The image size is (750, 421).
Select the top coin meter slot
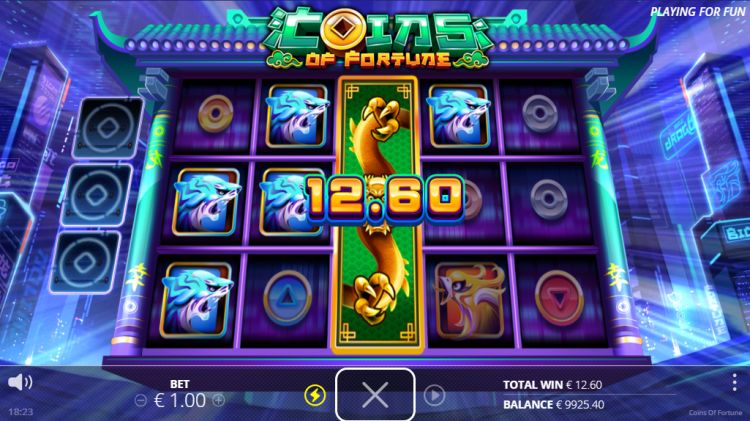pyautogui.click(x=108, y=128)
